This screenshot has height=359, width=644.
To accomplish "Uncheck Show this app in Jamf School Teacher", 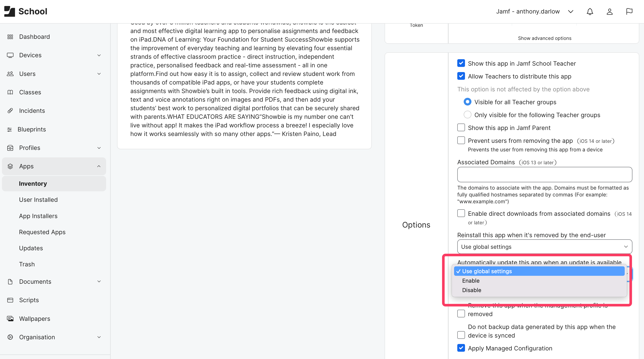I will pyautogui.click(x=461, y=63).
